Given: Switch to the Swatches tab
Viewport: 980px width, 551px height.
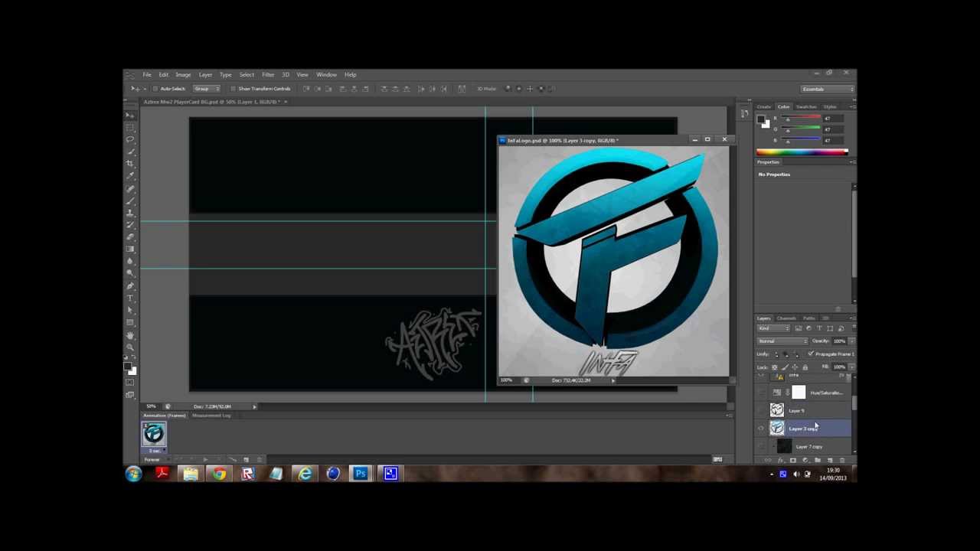Looking at the screenshot, I should [x=806, y=106].
